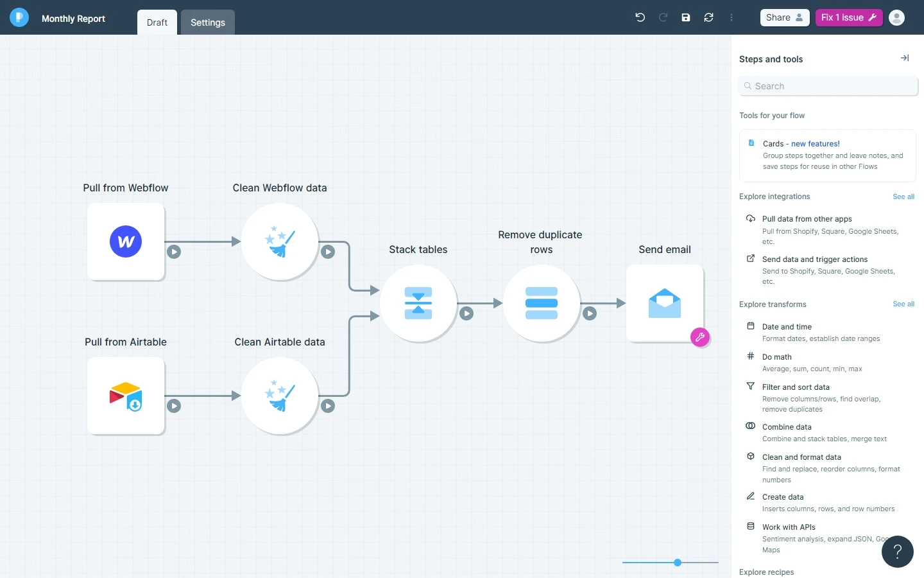Click the Clean Airtable data label
Viewport: 924px width, 578px height.
[280, 342]
